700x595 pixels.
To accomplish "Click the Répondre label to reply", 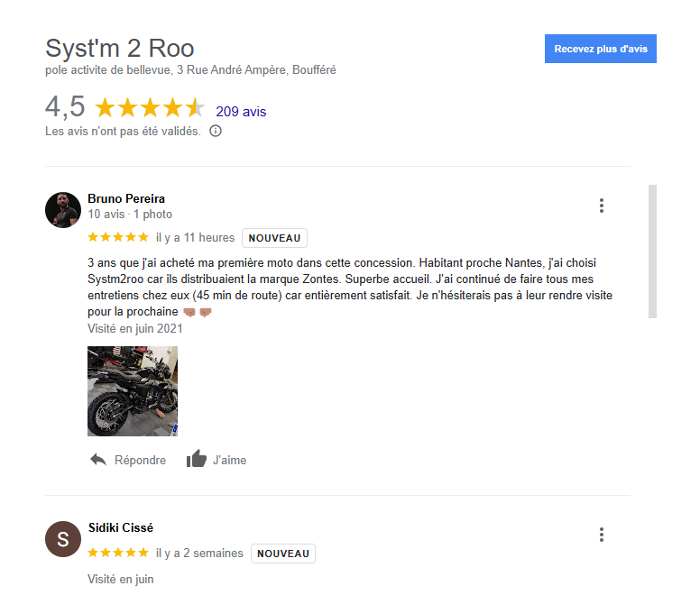I will (140, 460).
